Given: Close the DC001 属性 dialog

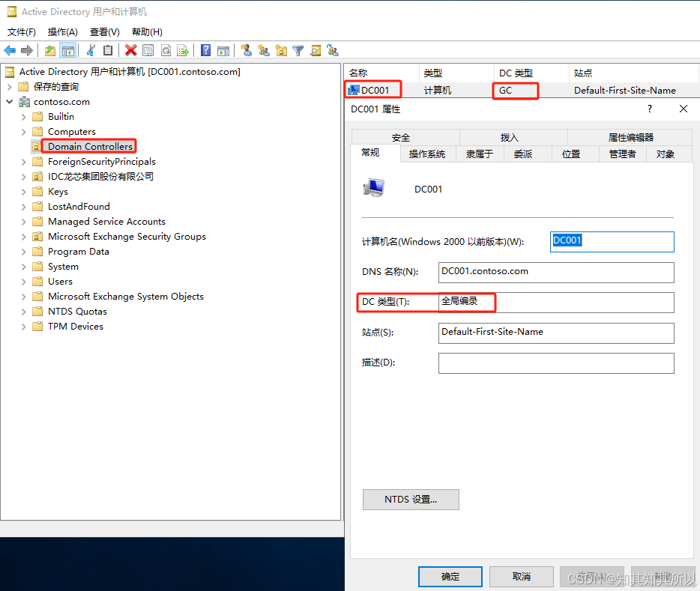Looking at the screenshot, I should pos(683,109).
